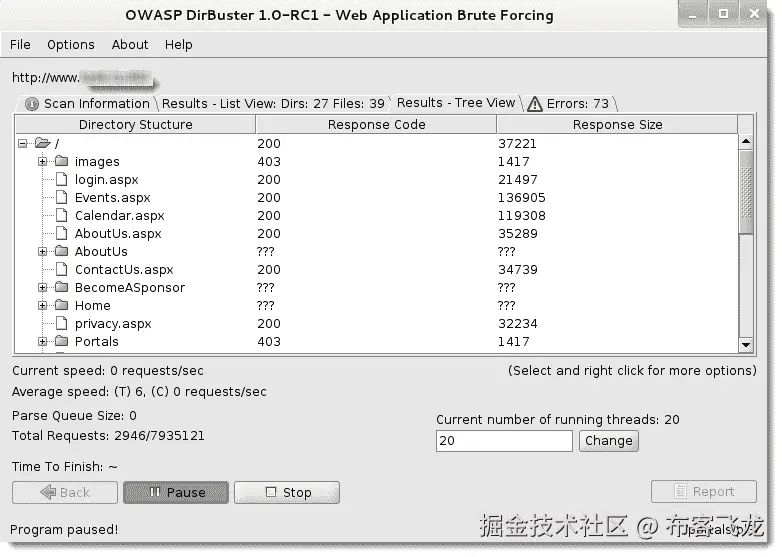This screenshot has width=782, height=557.
Task: Select ContactUs.aspx in the tree
Action: 124,269
